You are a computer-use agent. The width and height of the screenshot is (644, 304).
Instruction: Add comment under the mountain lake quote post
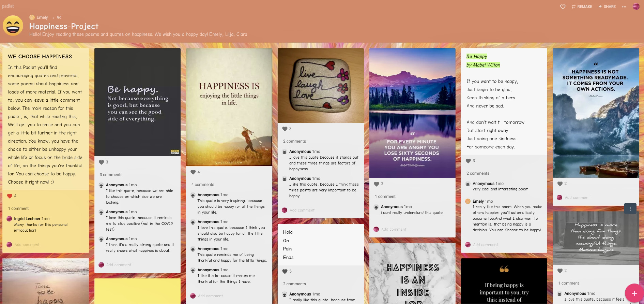coord(394,229)
